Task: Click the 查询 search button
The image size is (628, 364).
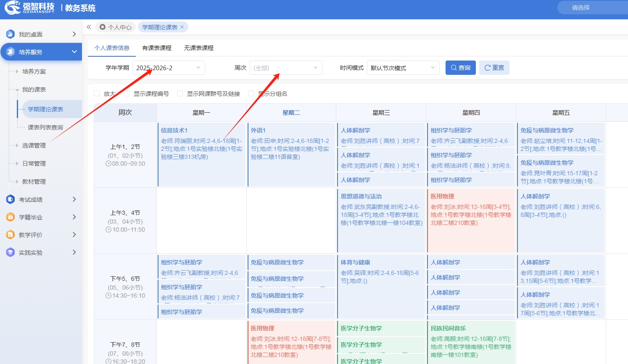Action: coord(460,68)
